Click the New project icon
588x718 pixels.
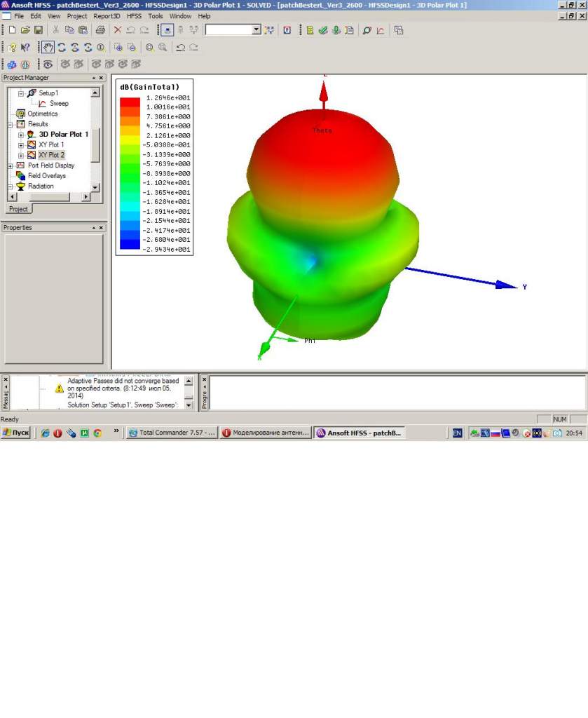click(x=13, y=30)
